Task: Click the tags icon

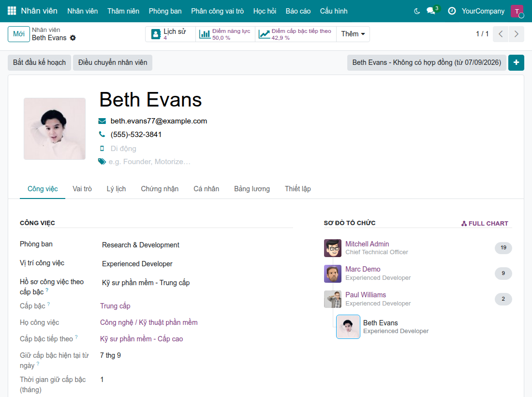Action: coord(102,162)
